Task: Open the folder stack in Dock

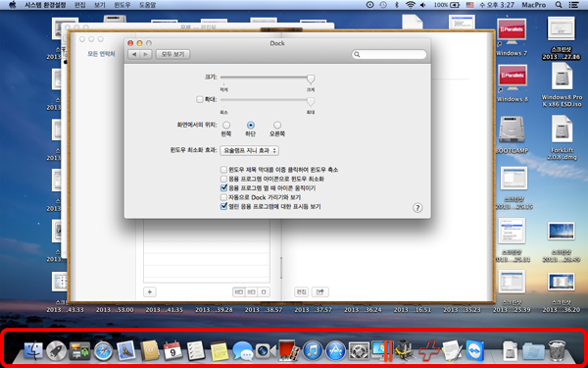Action: click(533, 352)
